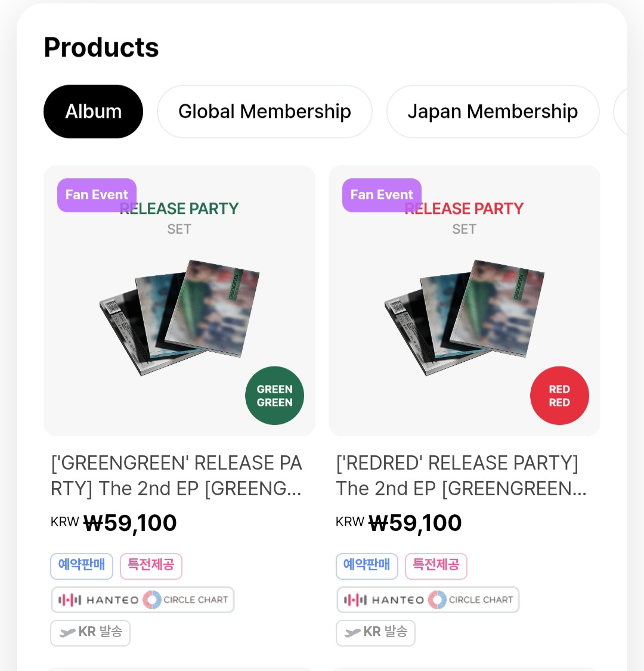Click the 특전제공 tag under REDRED product

click(x=436, y=566)
